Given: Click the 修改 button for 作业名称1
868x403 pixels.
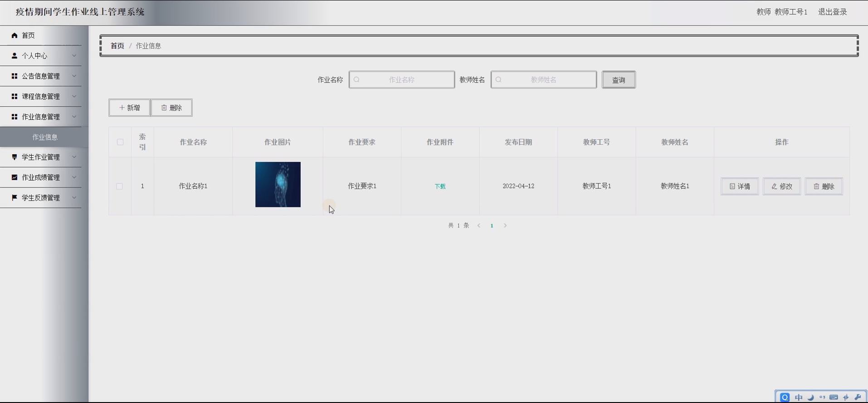Looking at the screenshot, I should pos(782,187).
